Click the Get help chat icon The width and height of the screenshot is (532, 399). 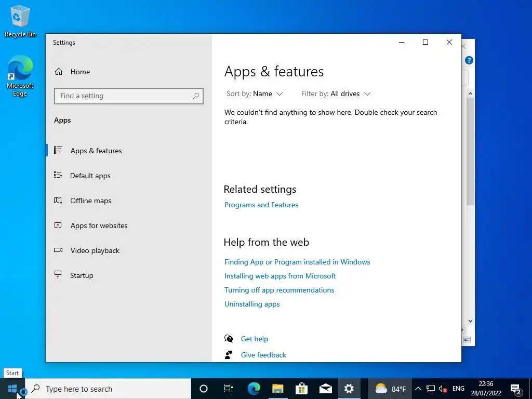(x=229, y=339)
